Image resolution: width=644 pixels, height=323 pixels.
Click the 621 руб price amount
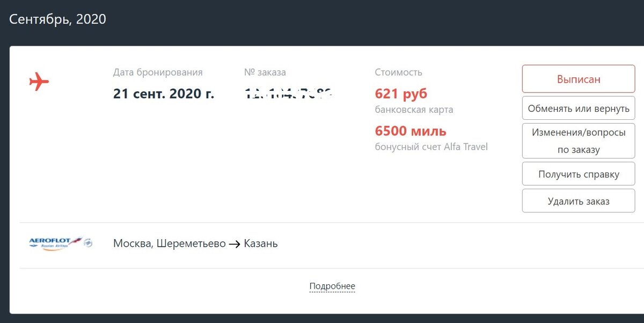[x=400, y=94]
